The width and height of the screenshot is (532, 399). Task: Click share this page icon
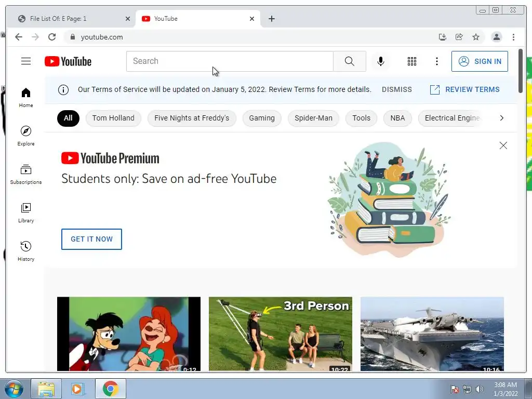[459, 37]
